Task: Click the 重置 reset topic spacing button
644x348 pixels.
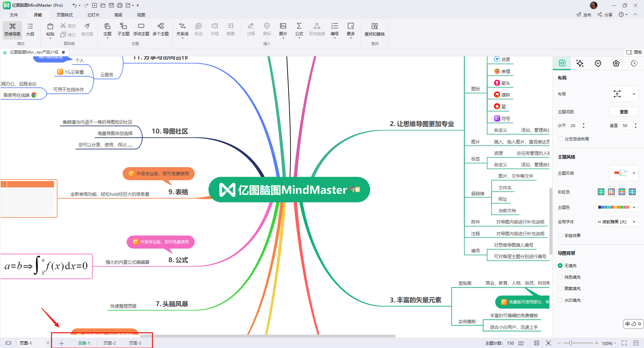Action: pyautogui.click(x=624, y=112)
